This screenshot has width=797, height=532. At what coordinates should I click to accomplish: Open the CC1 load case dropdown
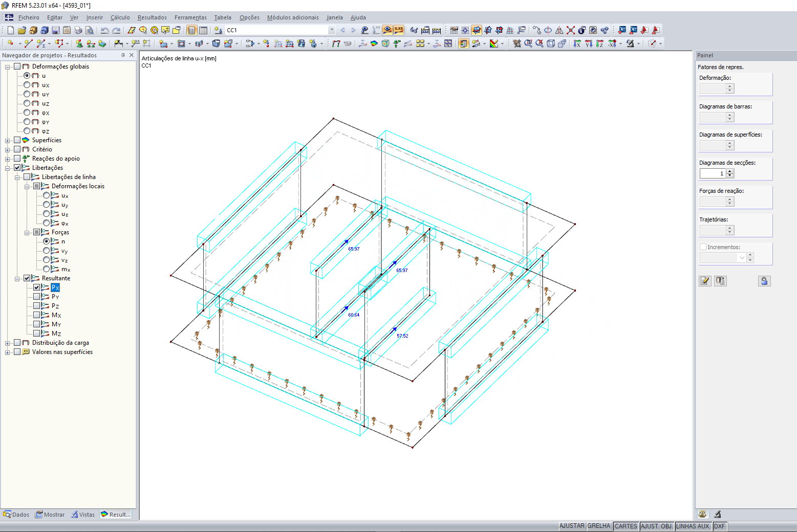[332, 30]
